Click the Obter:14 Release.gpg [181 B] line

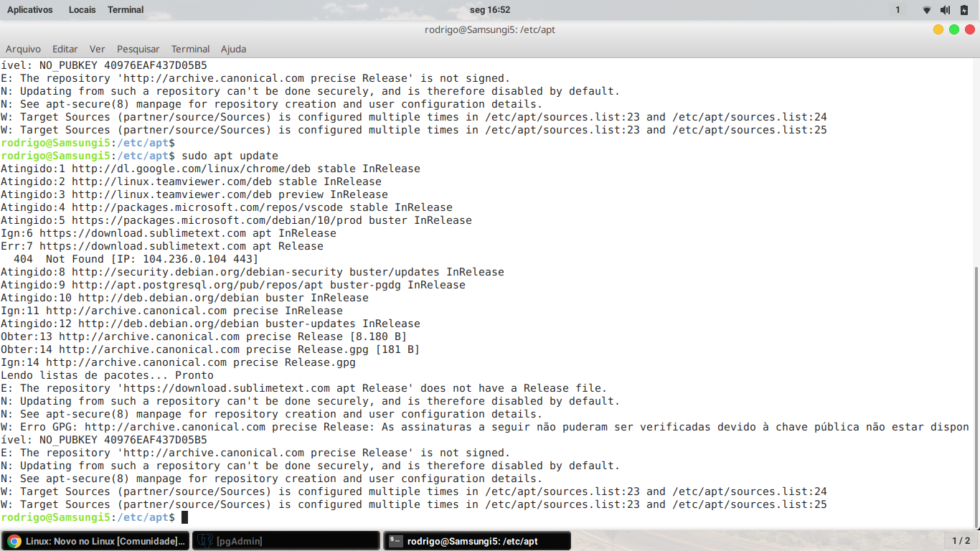pos(210,349)
